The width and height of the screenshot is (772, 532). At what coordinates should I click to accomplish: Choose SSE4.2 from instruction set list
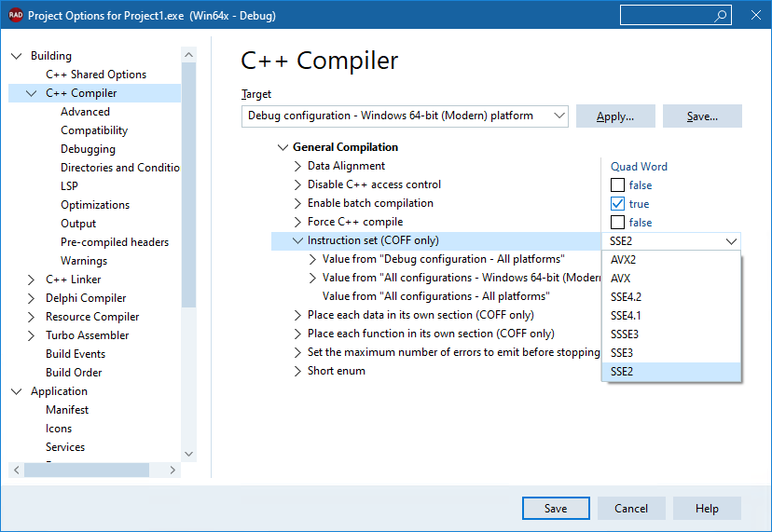point(671,297)
